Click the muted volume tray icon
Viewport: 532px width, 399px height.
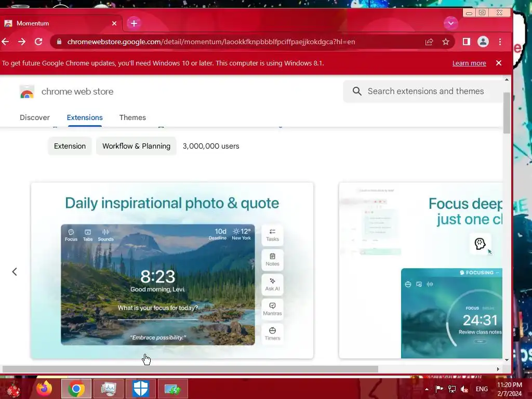click(x=464, y=389)
